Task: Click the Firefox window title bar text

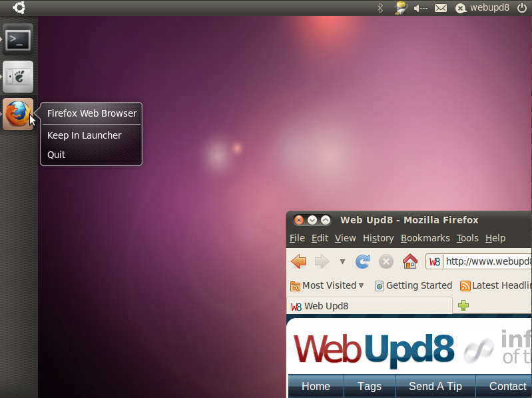Action: point(409,220)
